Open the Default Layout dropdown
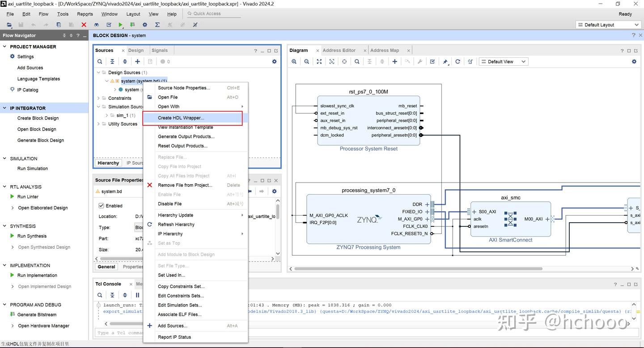The image size is (644, 348). point(609,25)
